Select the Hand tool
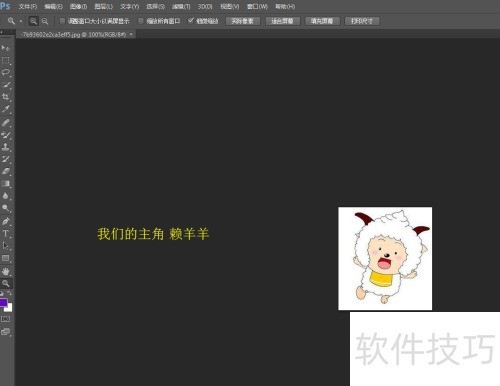Viewport: 500px width, 386px height. click(x=6, y=271)
